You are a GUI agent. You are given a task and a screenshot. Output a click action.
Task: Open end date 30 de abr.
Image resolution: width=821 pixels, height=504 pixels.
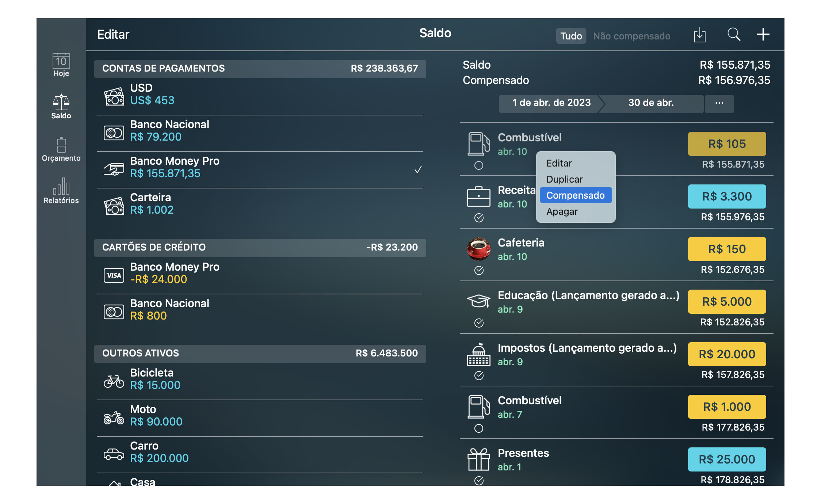651,103
